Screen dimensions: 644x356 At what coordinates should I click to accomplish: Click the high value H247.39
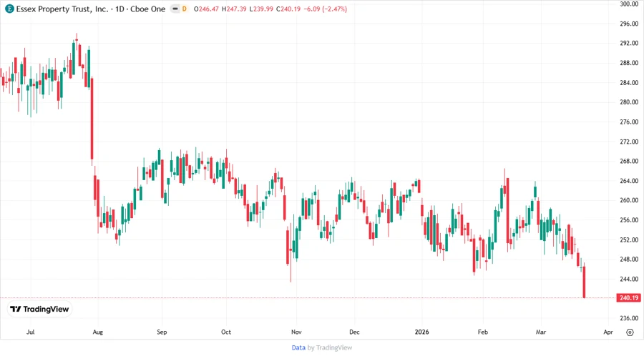tap(234, 9)
